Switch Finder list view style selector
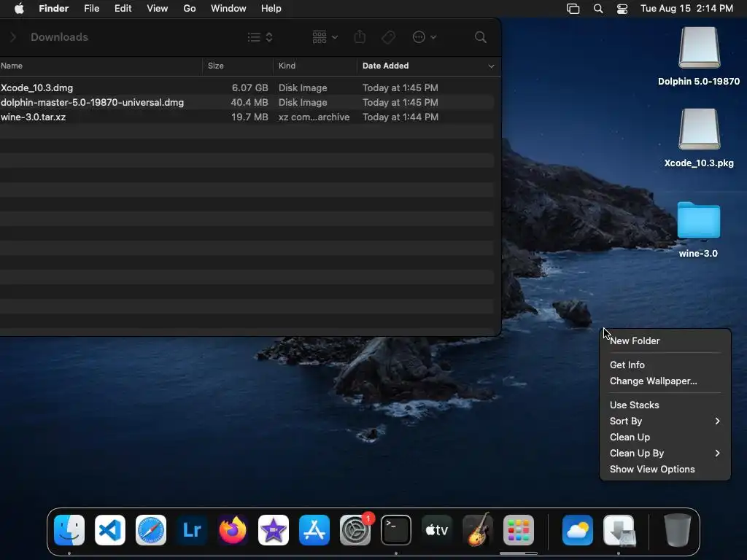The width and height of the screenshot is (747, 560). coord(260,37)
